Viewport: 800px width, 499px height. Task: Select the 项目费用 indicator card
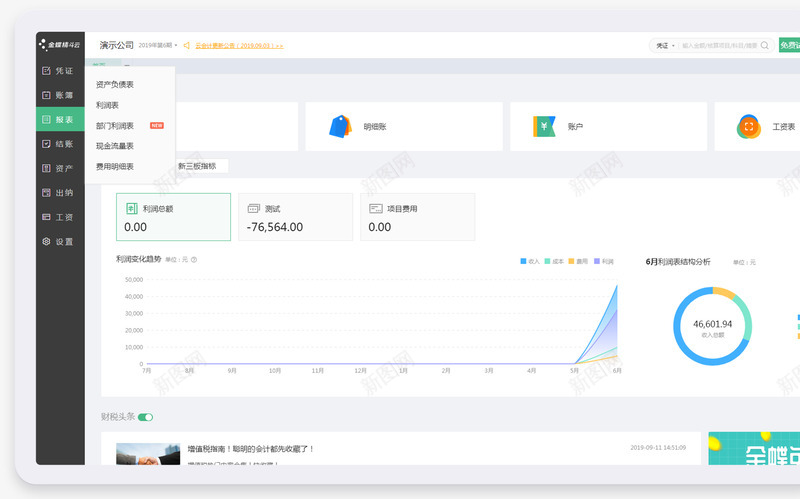click(x=417, y=217)
